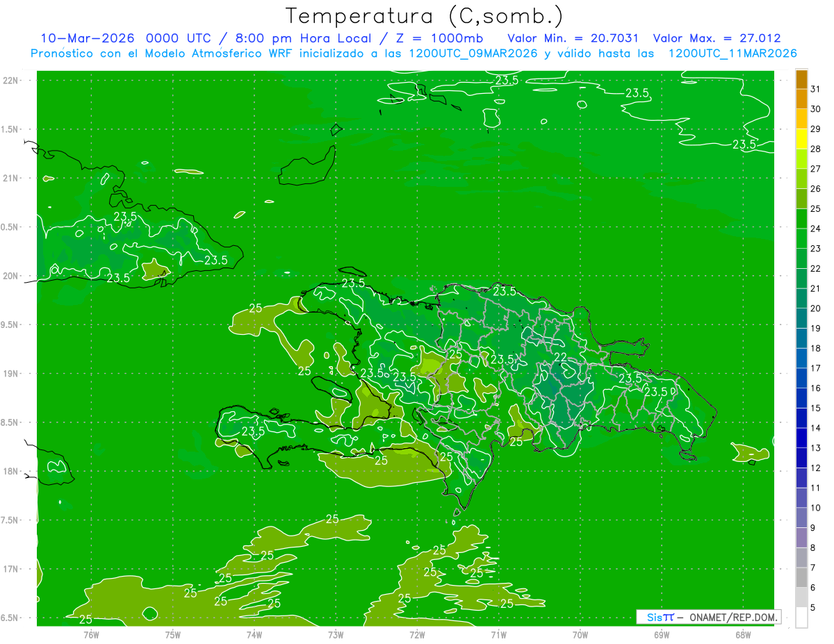Click the "27" colorbar scale label
Image resolution: width=834 pixels, height=644 pixels.
pos(816,169)
